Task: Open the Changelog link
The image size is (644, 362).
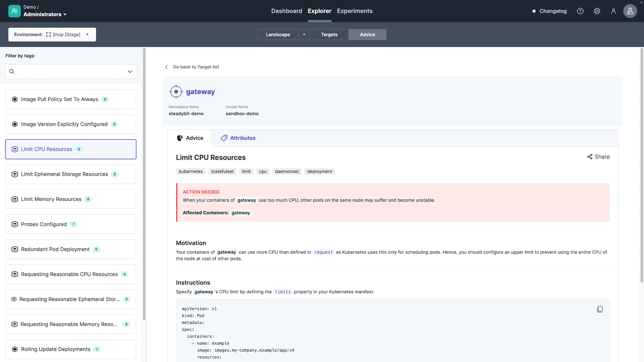Action: (x=552, y=11)
